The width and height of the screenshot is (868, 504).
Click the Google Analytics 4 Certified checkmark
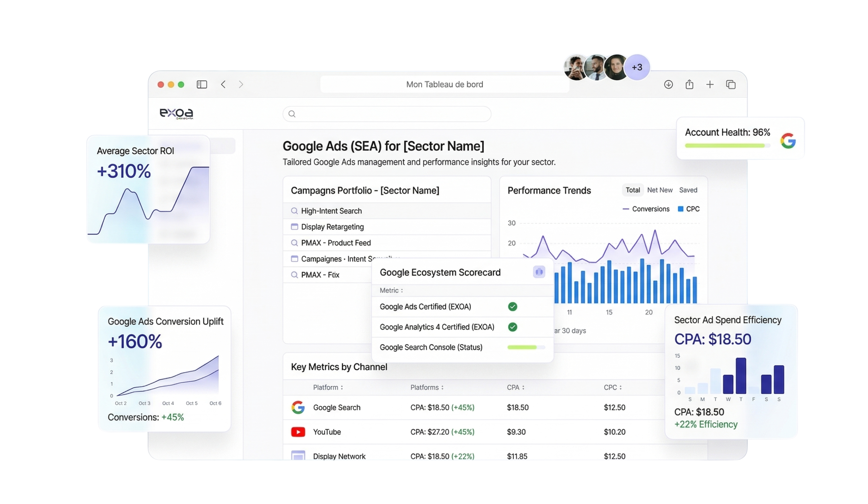[x=513, y=327]
